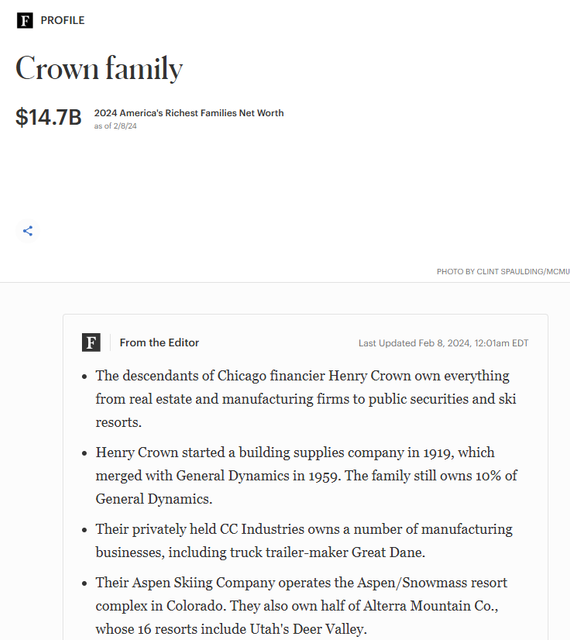Click the Forbes logo in editor card

(91, 342)
